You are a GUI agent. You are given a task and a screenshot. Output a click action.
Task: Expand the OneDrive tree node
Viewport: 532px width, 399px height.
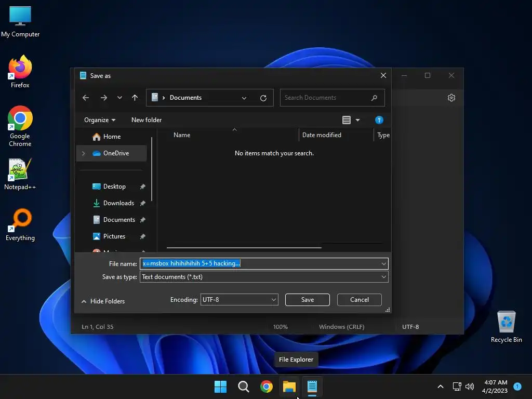84,153
